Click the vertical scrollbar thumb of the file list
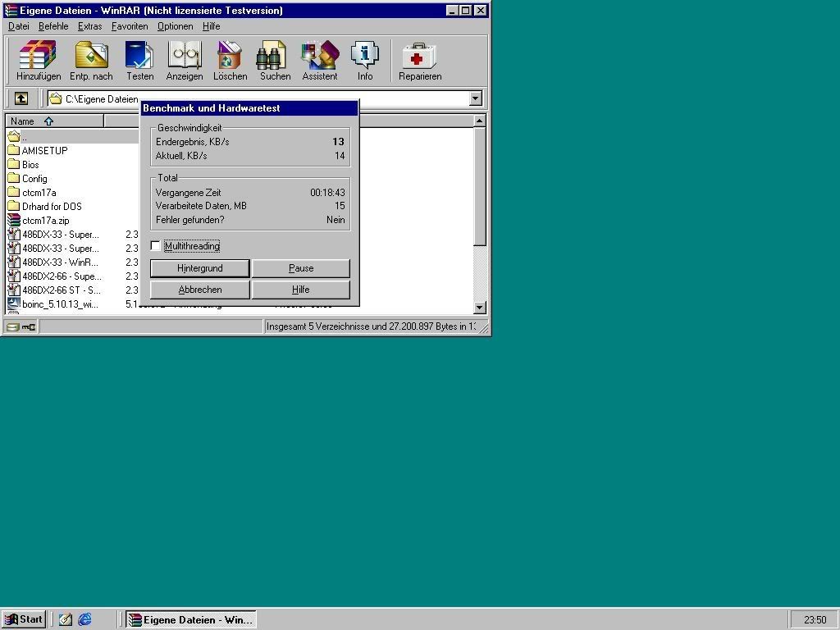Screen dimensions: 840x630 [479, 186]
